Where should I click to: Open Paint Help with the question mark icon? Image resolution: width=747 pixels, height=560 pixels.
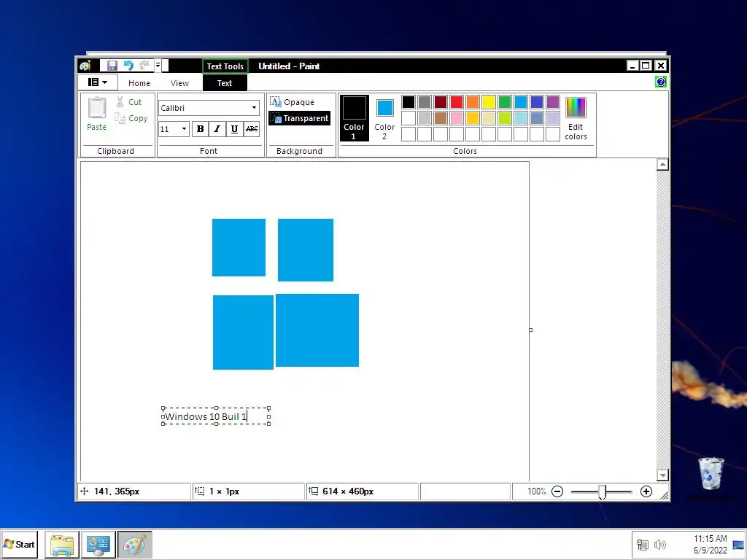(661, 82)
